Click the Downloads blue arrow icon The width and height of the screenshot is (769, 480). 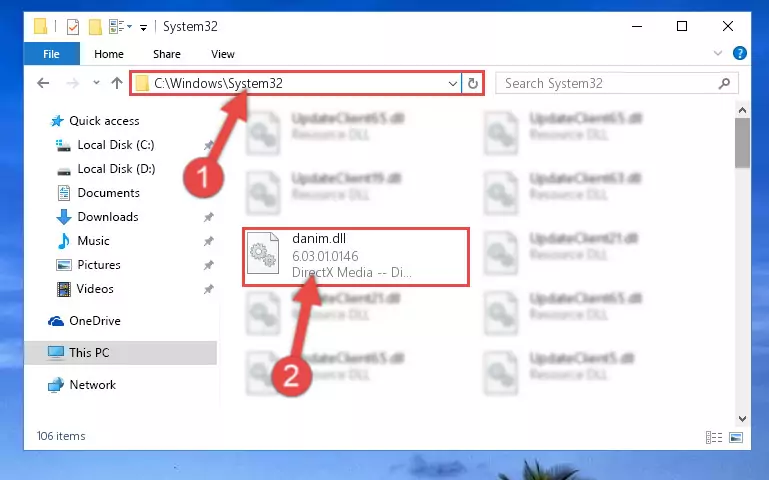pyautogui.click(x=64, y=217)
